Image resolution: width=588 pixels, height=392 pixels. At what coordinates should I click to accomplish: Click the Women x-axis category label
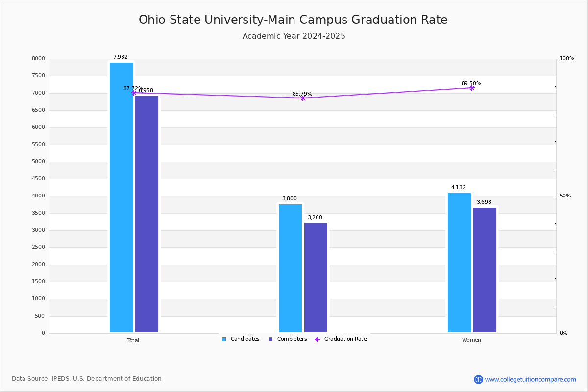pos(471,340)
